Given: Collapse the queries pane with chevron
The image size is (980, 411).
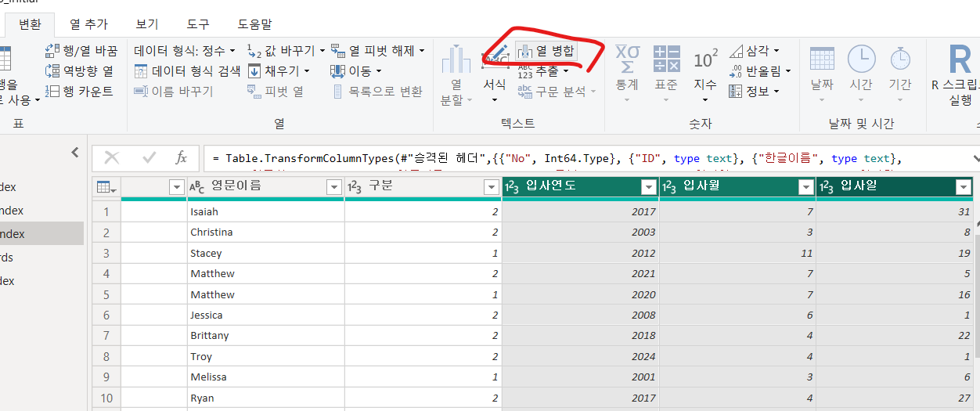Looking at the screenshot, I should click(x=75, y=153).
